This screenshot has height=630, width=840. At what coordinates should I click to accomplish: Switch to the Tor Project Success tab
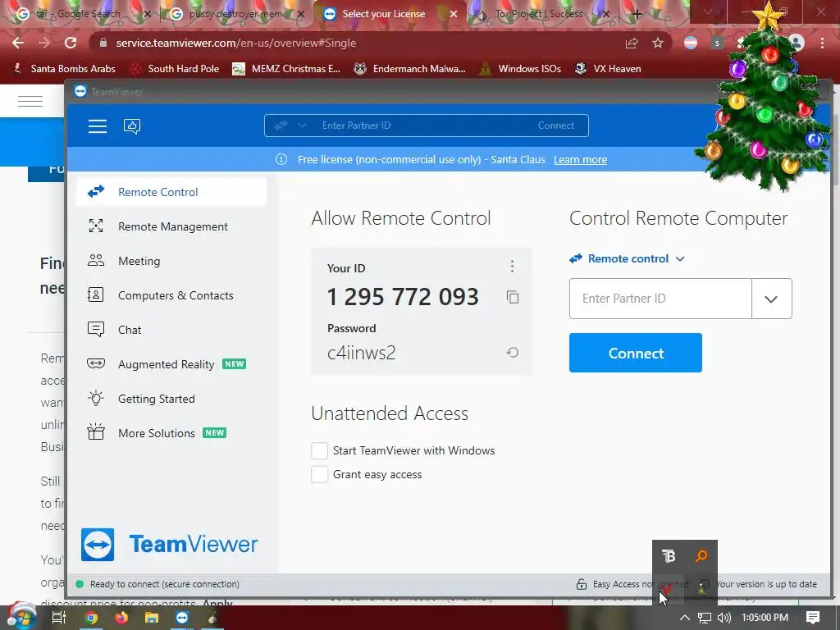538,14
